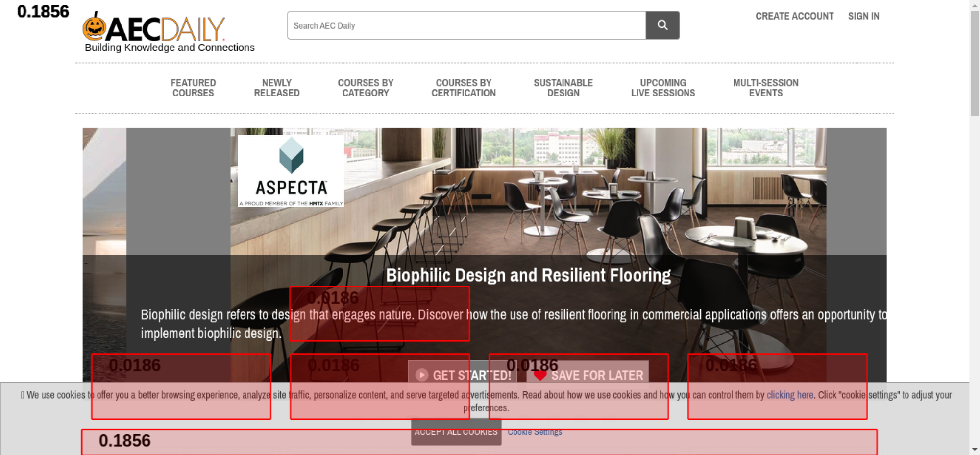The width and height of the screenshot is (980, 455).
Task: Click the magnifying glass search button
Action: point(662,25)
